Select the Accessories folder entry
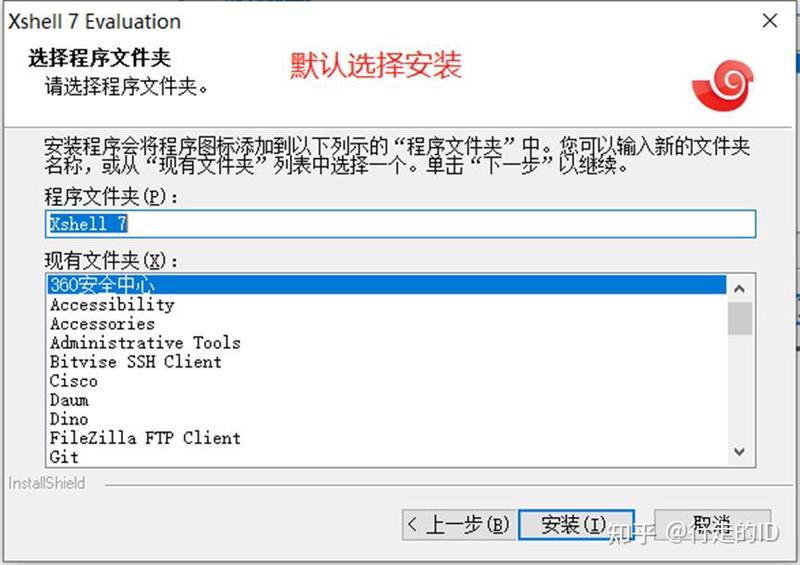800x565 pixels. click(x=102, y=324)
